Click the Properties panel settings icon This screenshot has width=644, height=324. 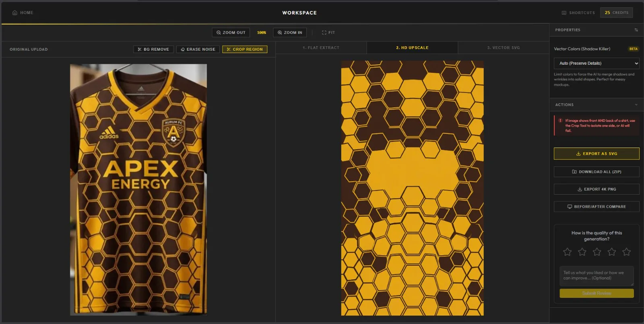(x=636, y=30)
